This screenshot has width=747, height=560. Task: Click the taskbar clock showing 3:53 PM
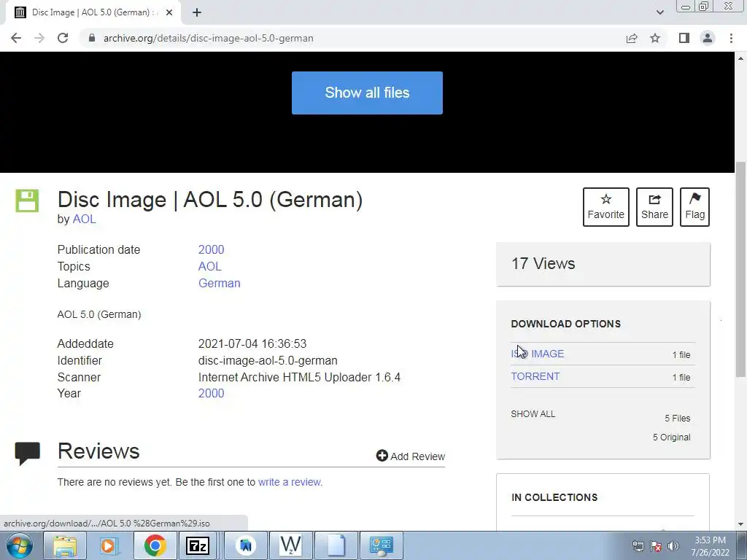(x=710, y=546)
